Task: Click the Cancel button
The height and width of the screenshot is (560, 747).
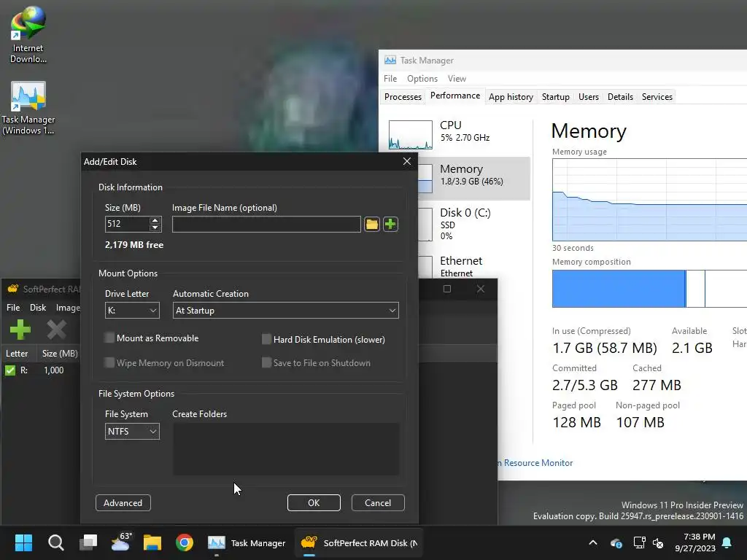Action: pyautogui.click(x=378, y=503)
